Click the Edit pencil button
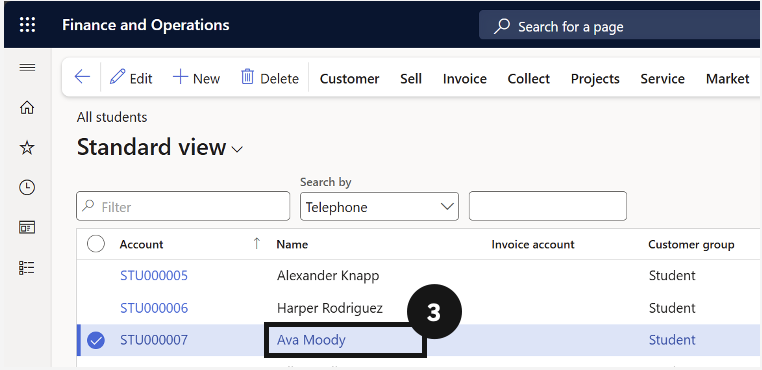The height and width of the screenshot is (370, 762). coord(131,78)
